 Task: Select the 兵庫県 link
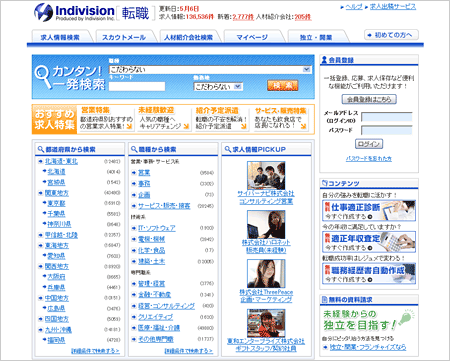point(56,287)
